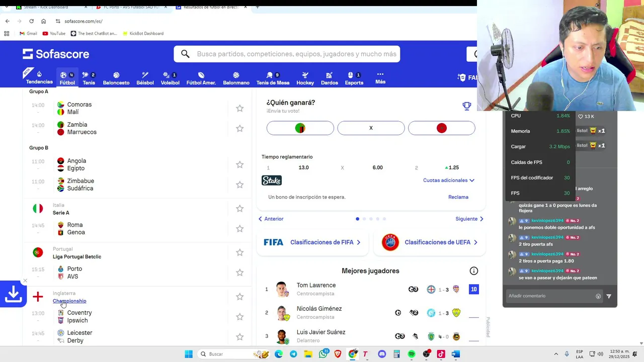Image resolution: width=644 pixels, height=362 pixels.
Task: Vote X for a draw
Action: pyautogui.click(x=371, y=128)
